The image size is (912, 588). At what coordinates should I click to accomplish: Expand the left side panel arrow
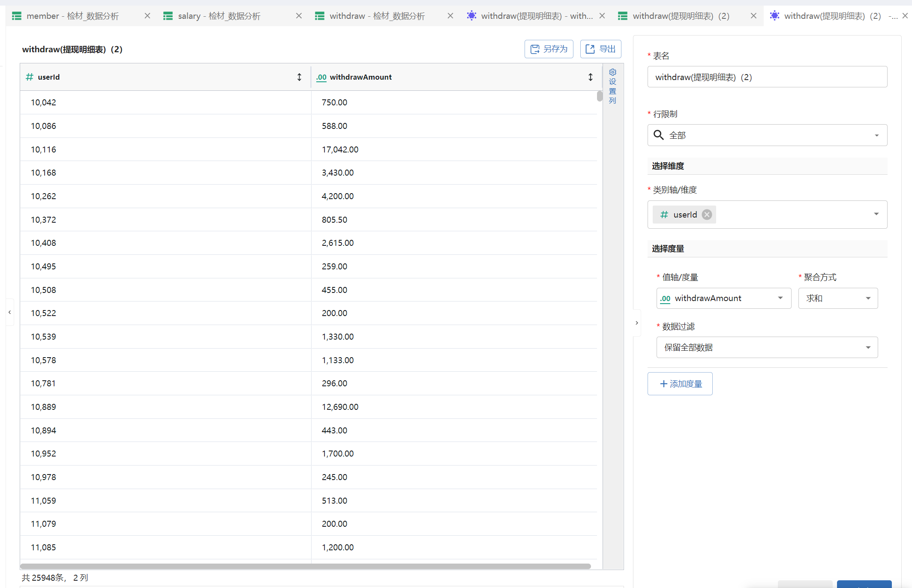(x=9, y=312)
